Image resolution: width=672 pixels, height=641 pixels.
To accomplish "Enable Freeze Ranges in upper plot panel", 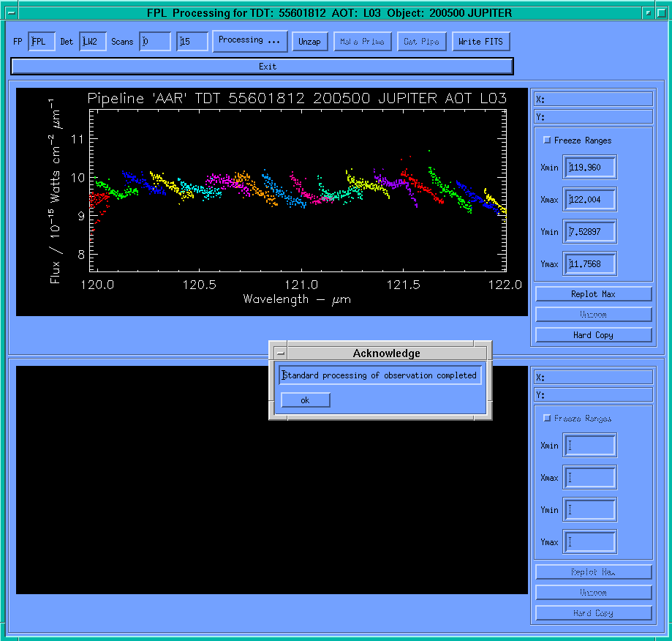I will tap(548, 140).
